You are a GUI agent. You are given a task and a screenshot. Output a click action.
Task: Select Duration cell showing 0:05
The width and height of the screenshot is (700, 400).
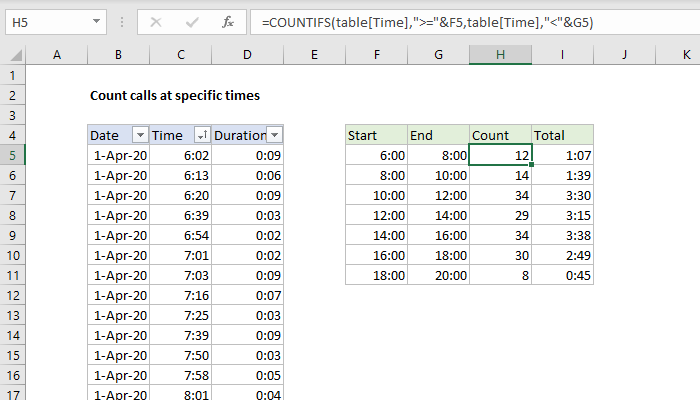pyautogui.click(x=247, y=375)
